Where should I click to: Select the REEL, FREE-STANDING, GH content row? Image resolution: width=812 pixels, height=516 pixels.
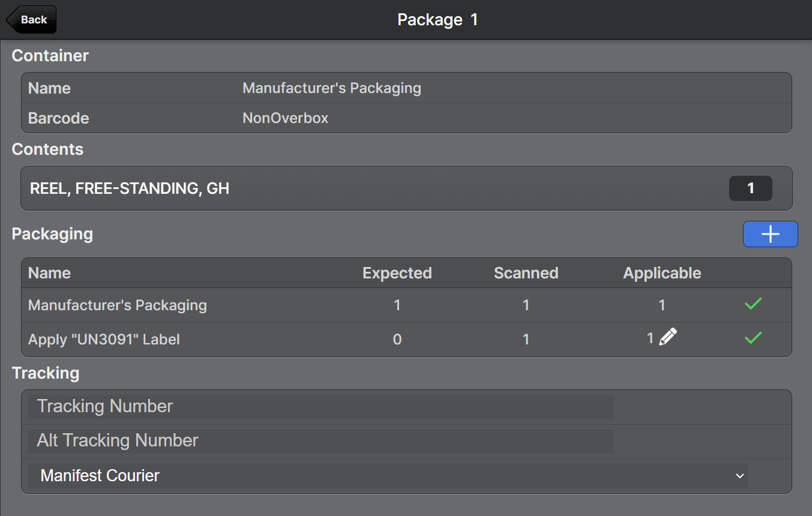pyautogui.click(x=360, y=188)
